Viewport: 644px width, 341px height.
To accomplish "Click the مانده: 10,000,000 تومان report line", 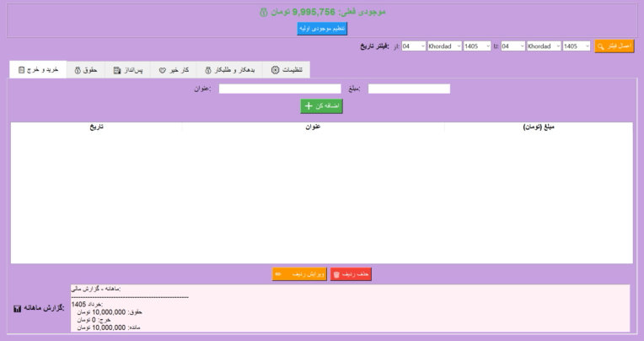I will point(109,327).
